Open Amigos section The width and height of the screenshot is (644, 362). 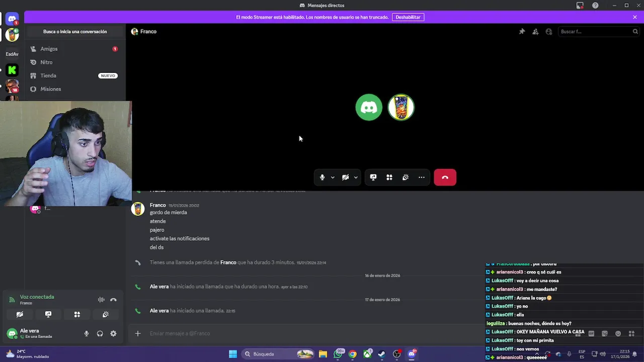pyautogui.click(x=74, y=49)
